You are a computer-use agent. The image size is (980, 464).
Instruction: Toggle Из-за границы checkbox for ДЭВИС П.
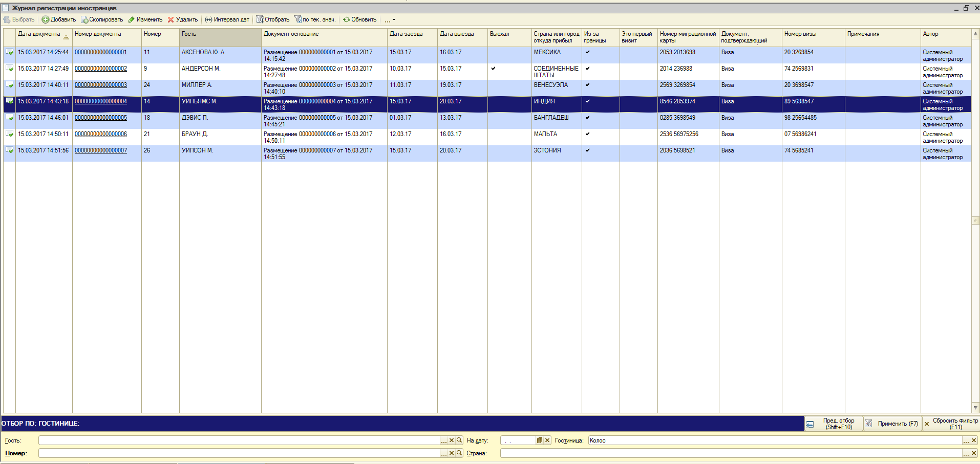(x=587, y=117)
